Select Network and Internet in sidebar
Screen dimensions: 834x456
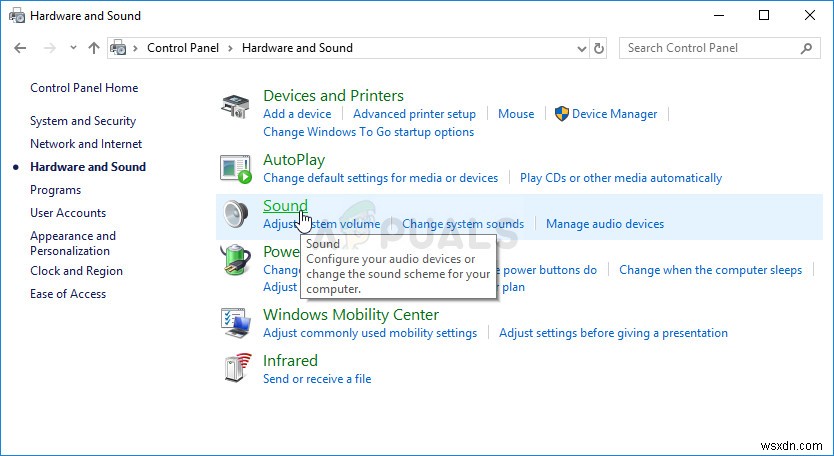[x=86, y=144]
